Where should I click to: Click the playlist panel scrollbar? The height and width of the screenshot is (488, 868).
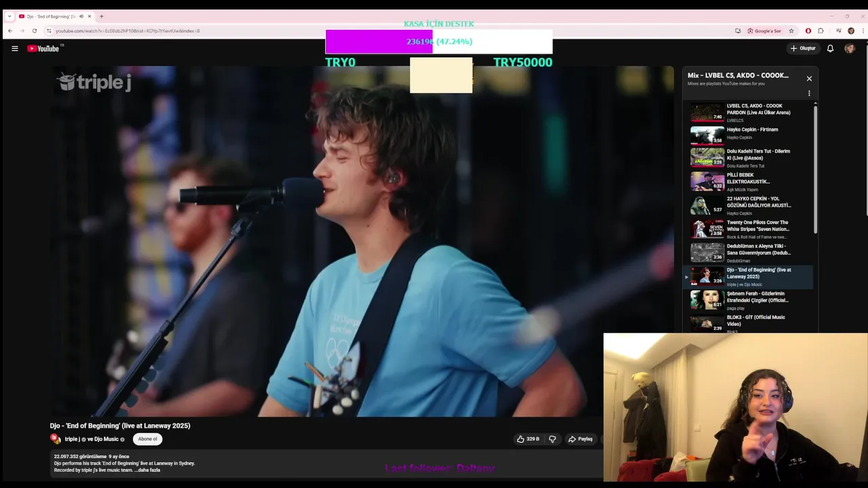click(815, 169)
